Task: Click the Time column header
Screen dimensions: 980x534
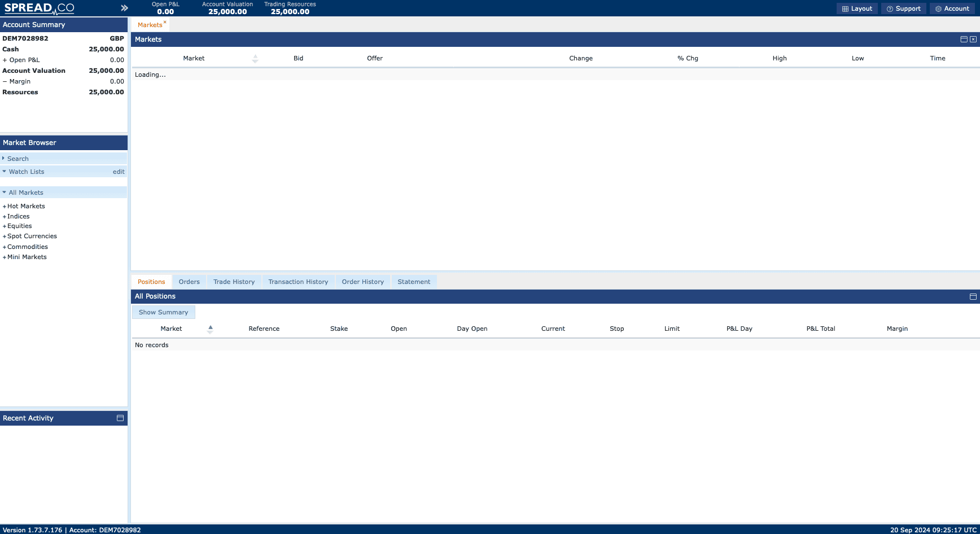Action: (x=938, y=58)
